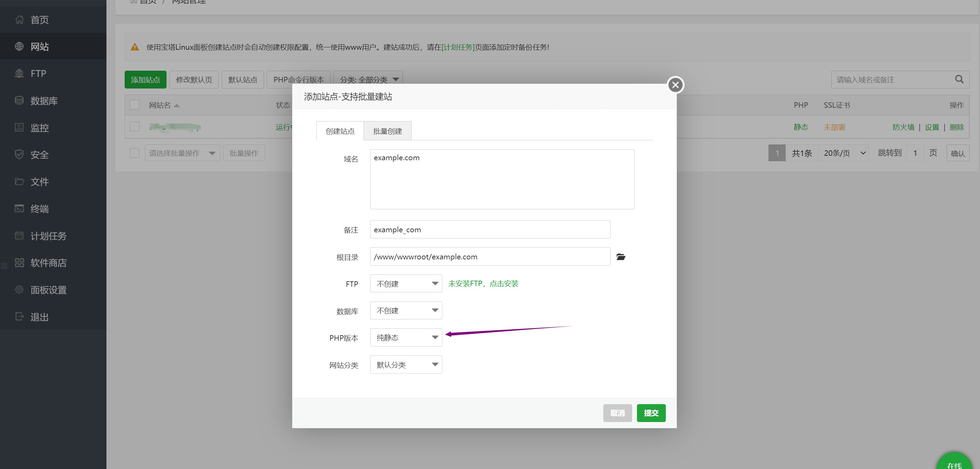
Task: Check the first website row checkbox
Action: (x=135, y=127)
